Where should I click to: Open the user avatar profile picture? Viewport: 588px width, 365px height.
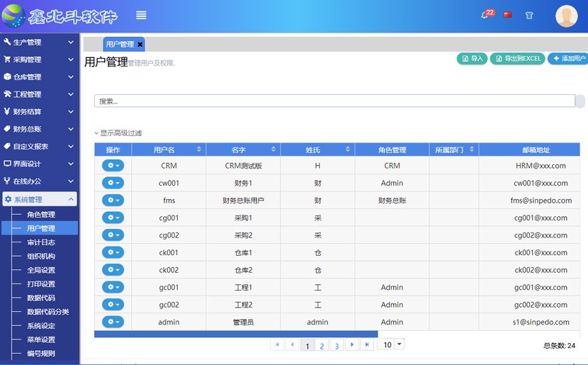(566, 16)
